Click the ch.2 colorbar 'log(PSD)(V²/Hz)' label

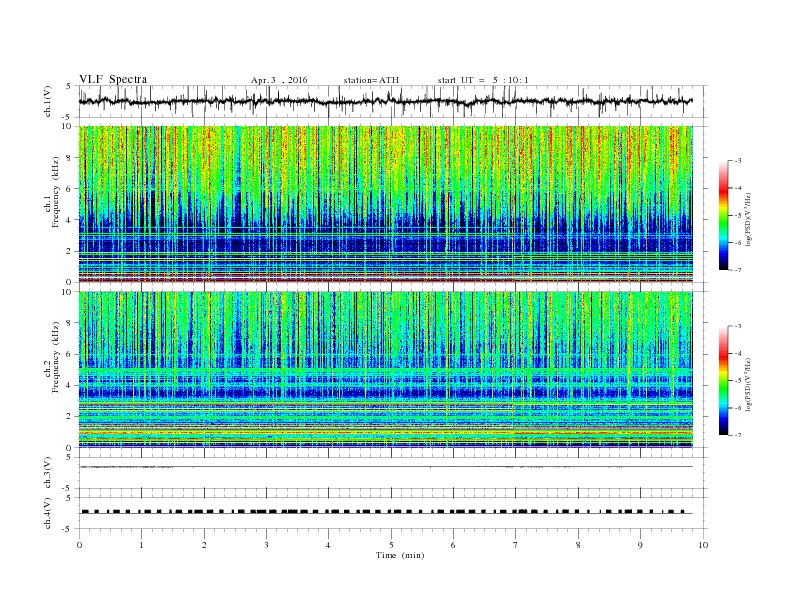[748, 384]
